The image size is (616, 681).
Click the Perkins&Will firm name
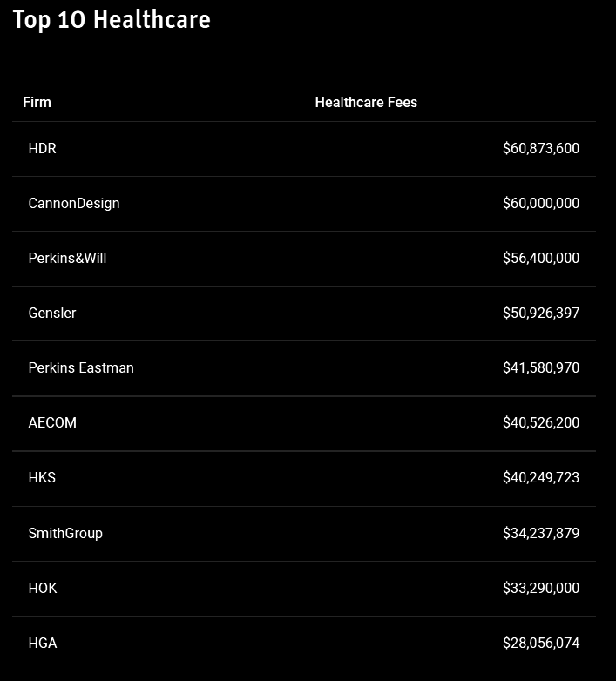(67, 258)
